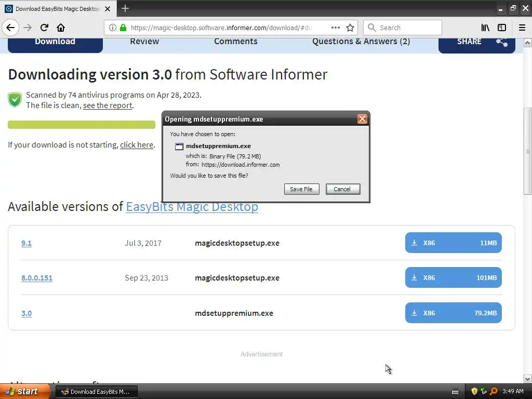The width and height of the screenshot is (532, 399).
Task: Click the magicdesktopsetup.exe text dated Sep 23, 2013
Action: (237, 278)
